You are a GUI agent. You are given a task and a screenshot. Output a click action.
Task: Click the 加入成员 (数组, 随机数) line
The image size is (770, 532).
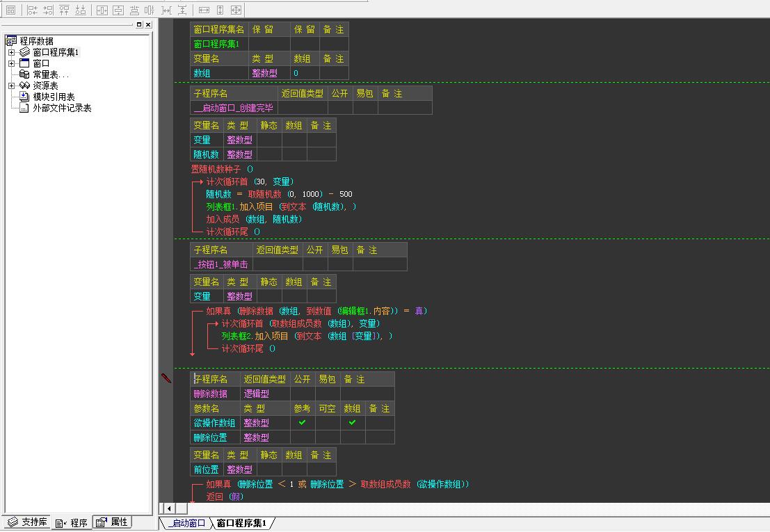click(254, 219)
